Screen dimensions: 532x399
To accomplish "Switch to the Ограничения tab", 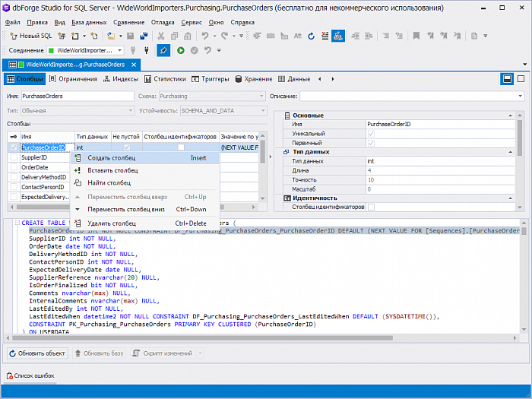I will pos(73,79).
